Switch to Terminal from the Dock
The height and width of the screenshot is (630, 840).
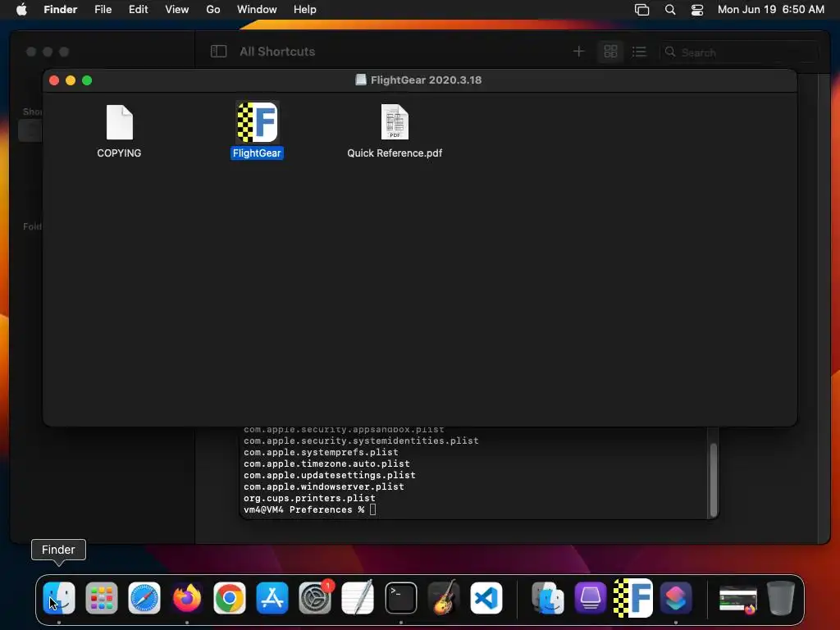[x=400, y=598]
